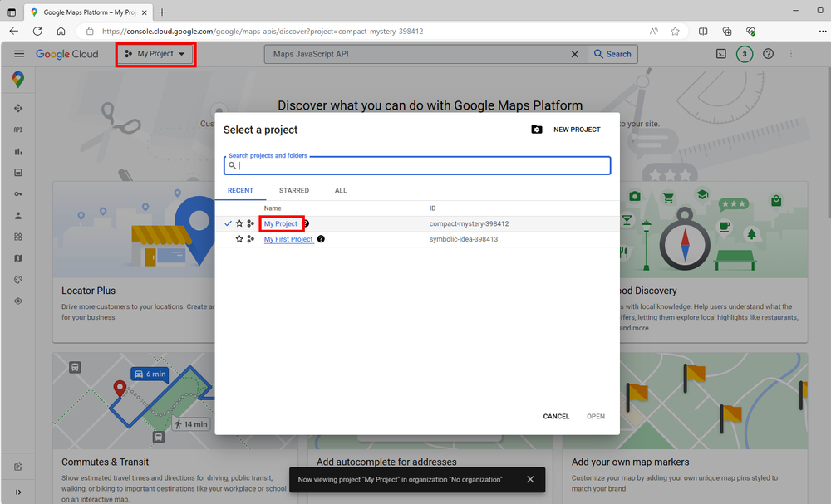Open the Locator Plus card

pos(134,262)
